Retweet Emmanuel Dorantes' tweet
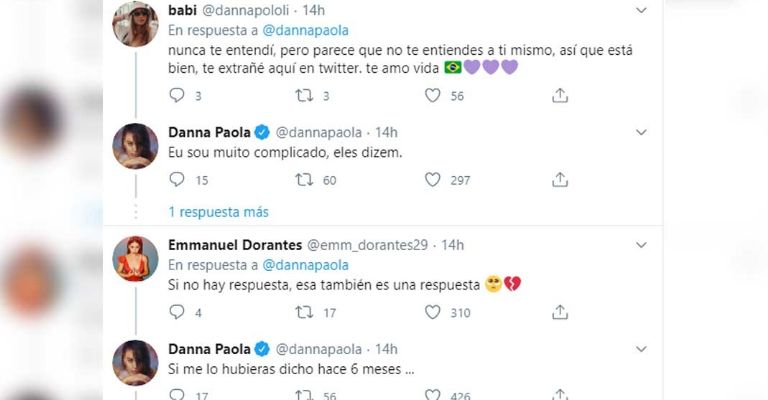This screenshot has height=400, width=768. [304, 312]
